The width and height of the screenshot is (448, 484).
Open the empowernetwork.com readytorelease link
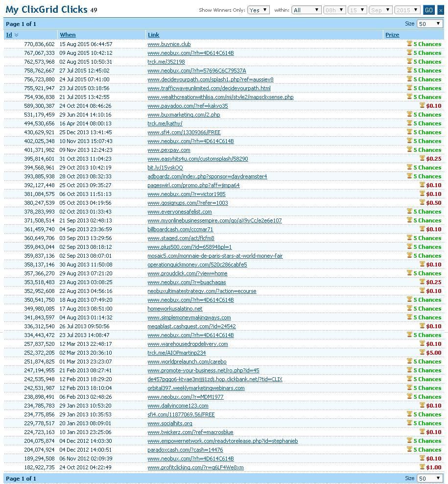[x=223, y=441]
